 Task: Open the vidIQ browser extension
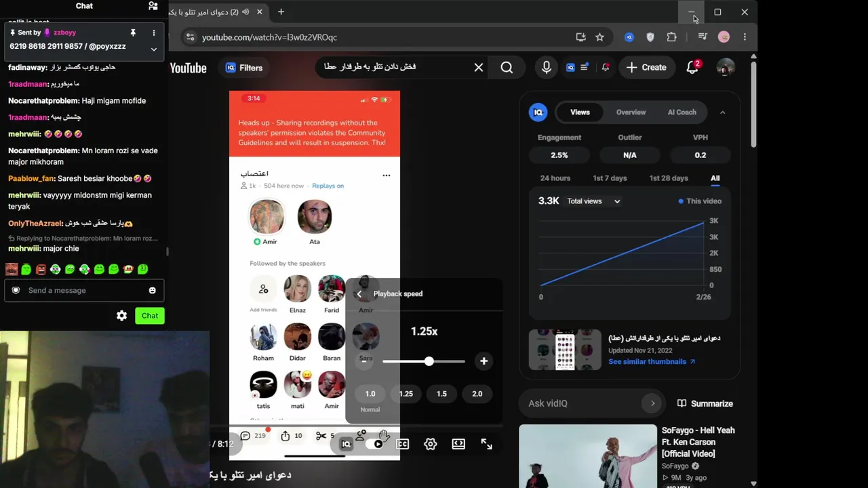tap(629, 37)
